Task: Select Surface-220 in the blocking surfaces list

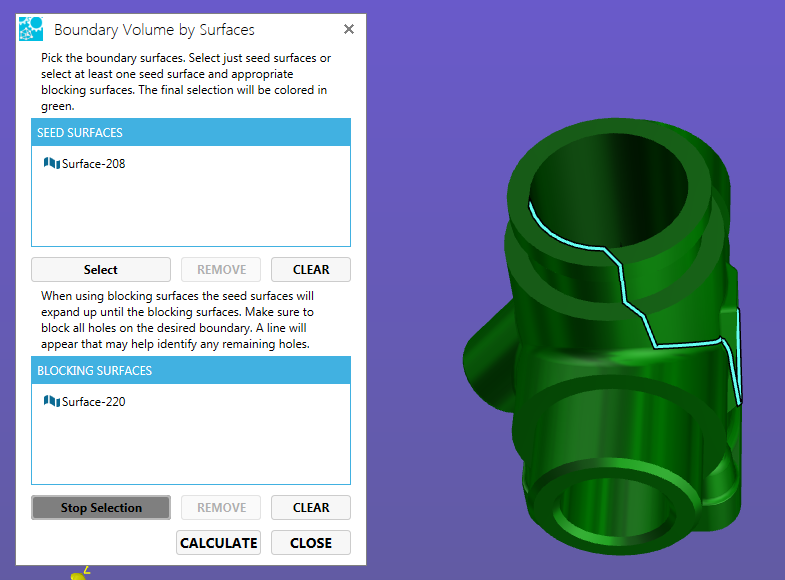Action: click(93, 402)
